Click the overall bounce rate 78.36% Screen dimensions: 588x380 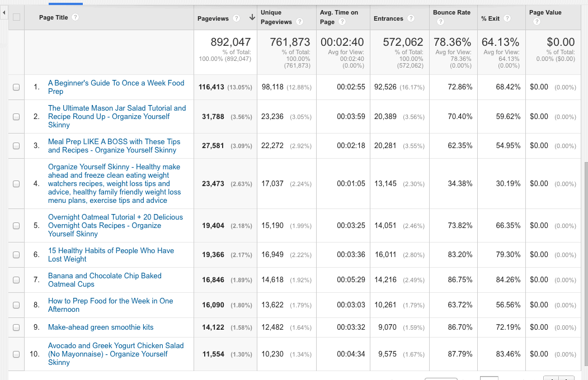(x=453, y=42)
